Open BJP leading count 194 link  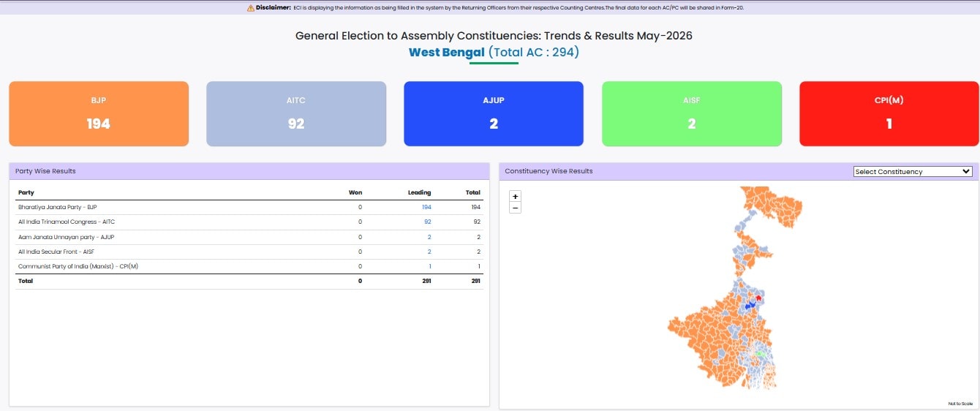426,207
